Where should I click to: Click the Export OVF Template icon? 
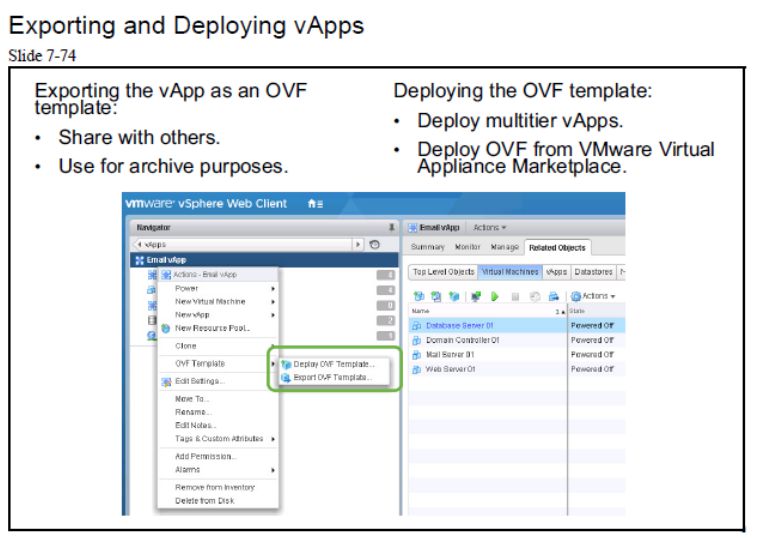tap(286, 378)
